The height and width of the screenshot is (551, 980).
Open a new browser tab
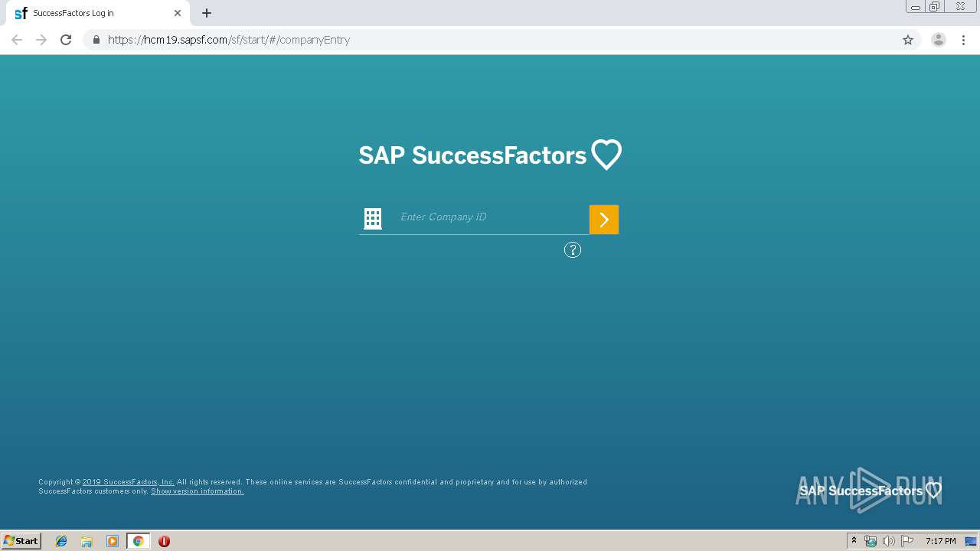[207, 13]
